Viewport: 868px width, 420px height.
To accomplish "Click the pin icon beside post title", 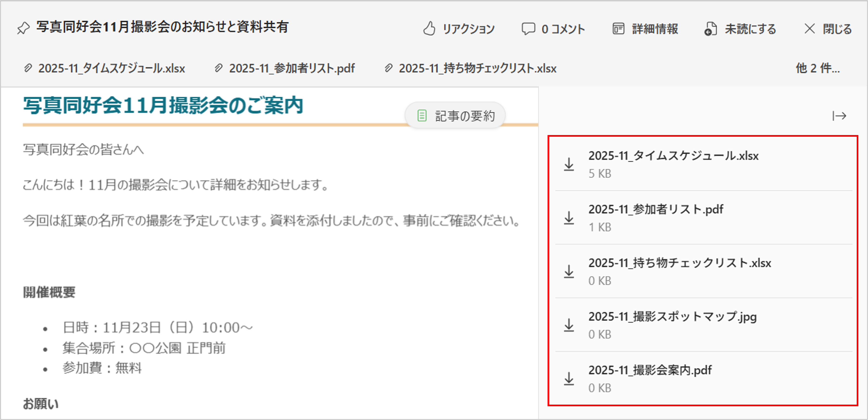I will (23, 28).
